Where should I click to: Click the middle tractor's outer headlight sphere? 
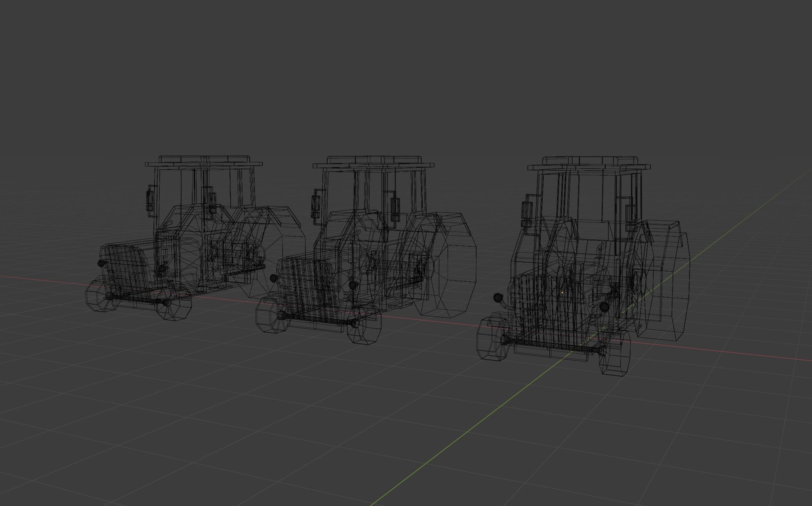tap(273, 278)
